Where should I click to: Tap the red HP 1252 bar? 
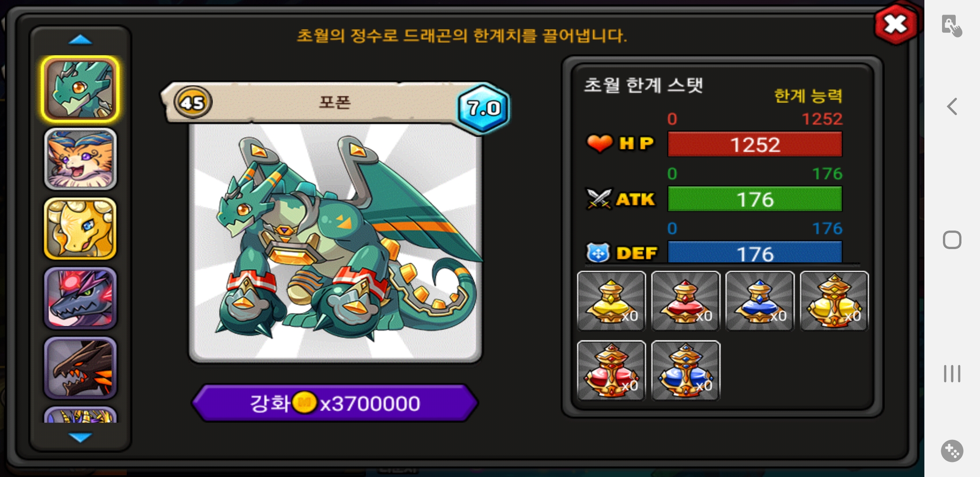click(755, 144)
